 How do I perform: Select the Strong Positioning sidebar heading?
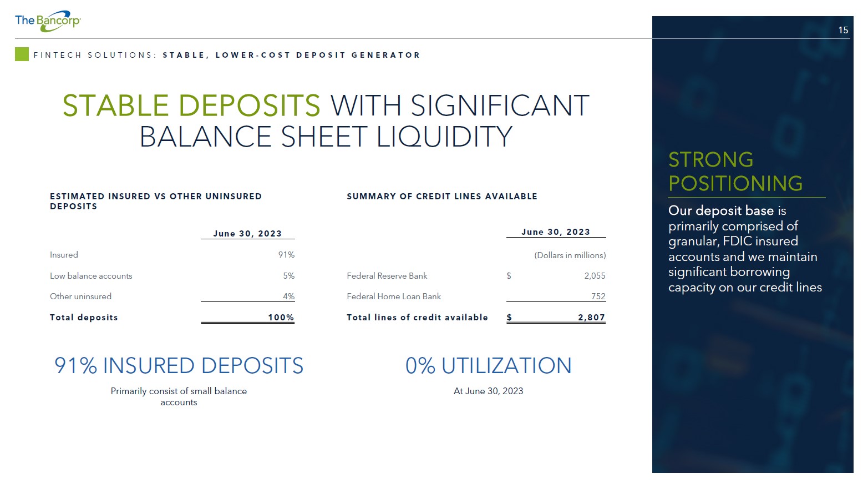click(735, 172)
